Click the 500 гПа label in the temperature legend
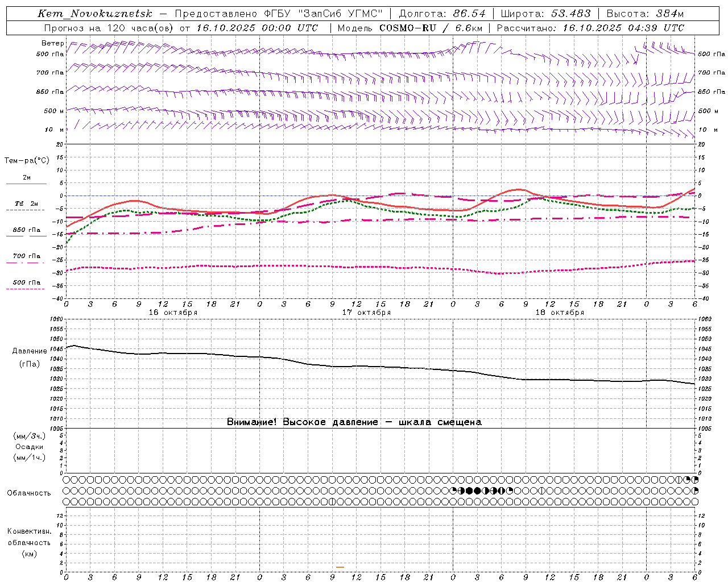 click(x=27, y=282)
